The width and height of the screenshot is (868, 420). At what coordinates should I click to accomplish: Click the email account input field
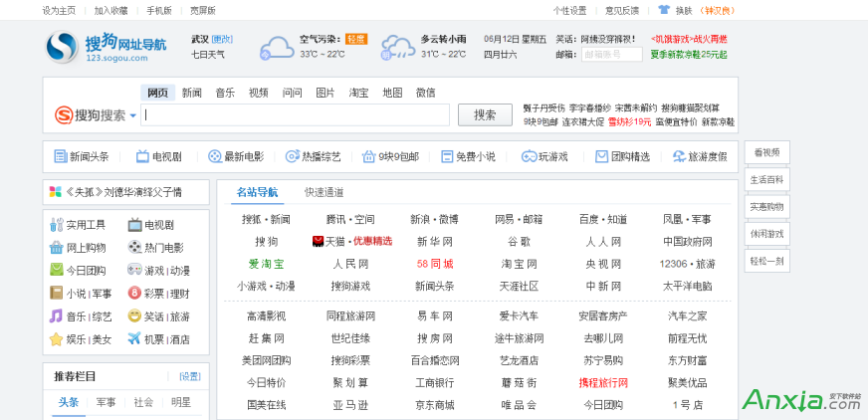point(612,54)
